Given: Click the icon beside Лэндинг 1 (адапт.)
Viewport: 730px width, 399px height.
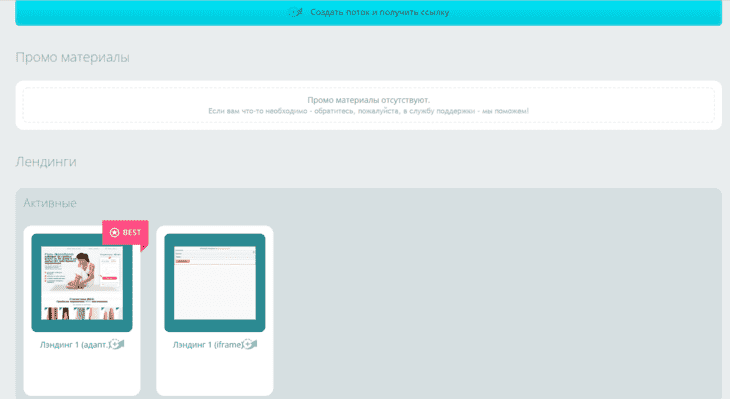Looking at the screenshot, I should [116, 345].
